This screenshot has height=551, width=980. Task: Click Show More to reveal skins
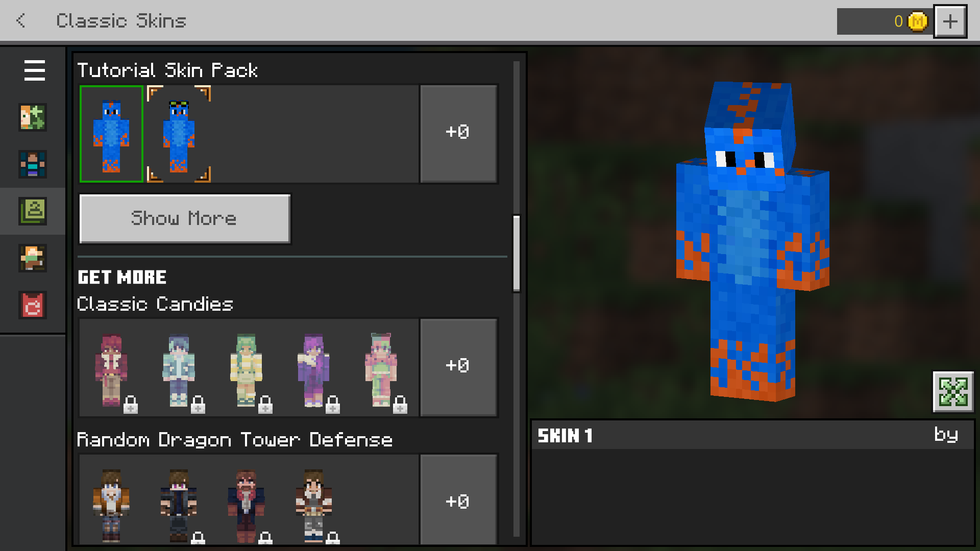[x=183, y=217]
